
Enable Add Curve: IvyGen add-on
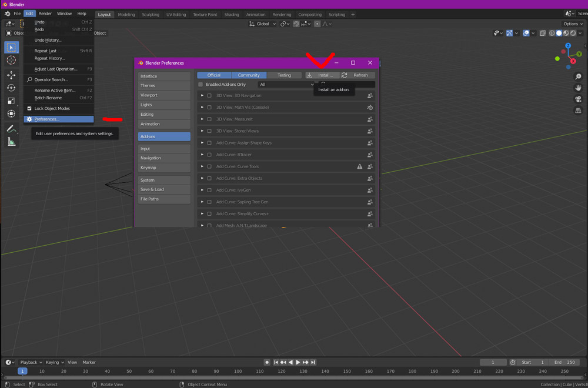[209, 190]
